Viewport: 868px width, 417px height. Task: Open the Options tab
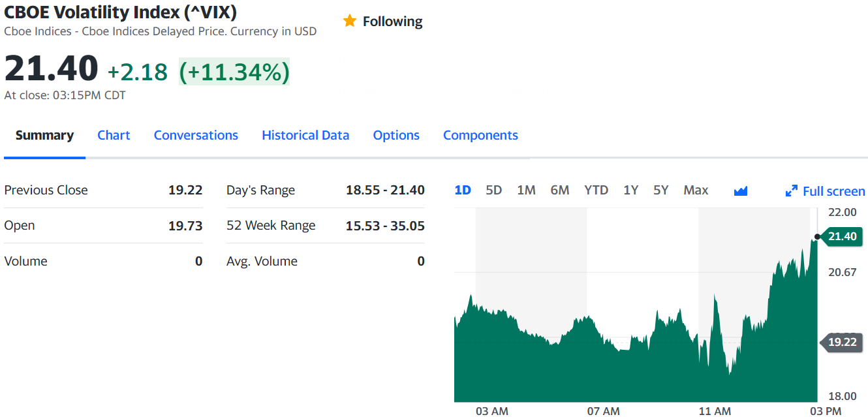click(396, 135)
